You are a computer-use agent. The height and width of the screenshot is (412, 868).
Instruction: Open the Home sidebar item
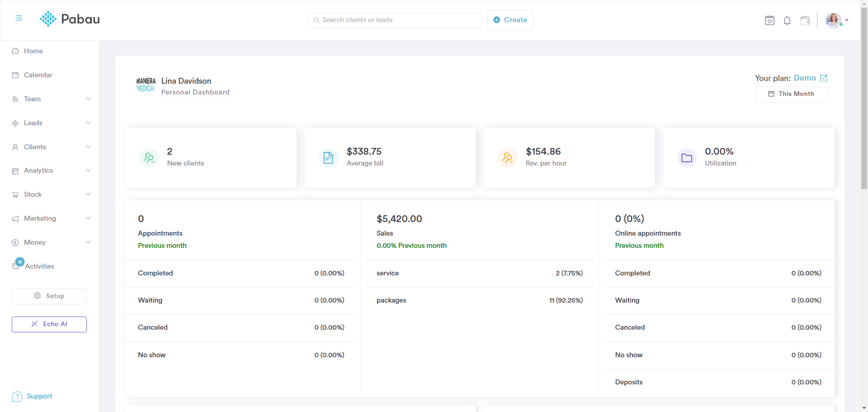(x=33, y=51)
